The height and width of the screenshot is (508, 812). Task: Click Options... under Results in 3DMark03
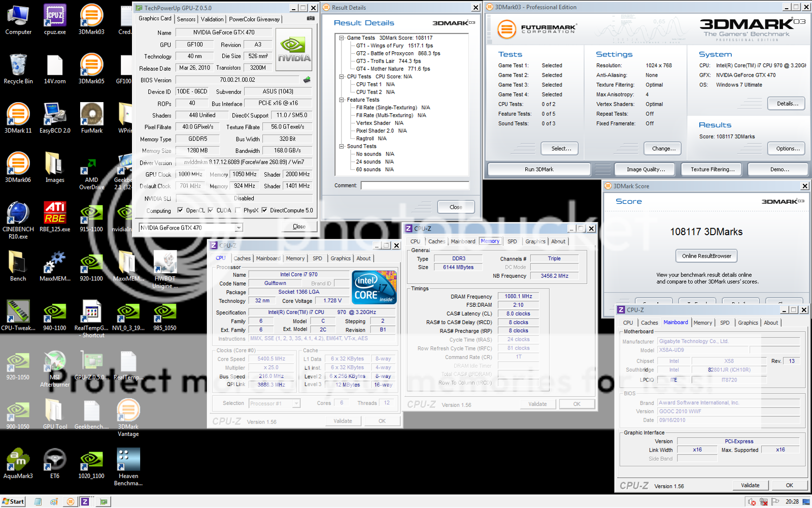pyautogui.click(x=787, y=148)
